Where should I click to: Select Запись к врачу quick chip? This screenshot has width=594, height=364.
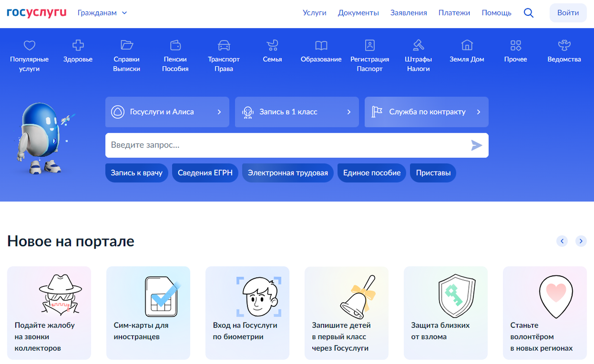137,173
